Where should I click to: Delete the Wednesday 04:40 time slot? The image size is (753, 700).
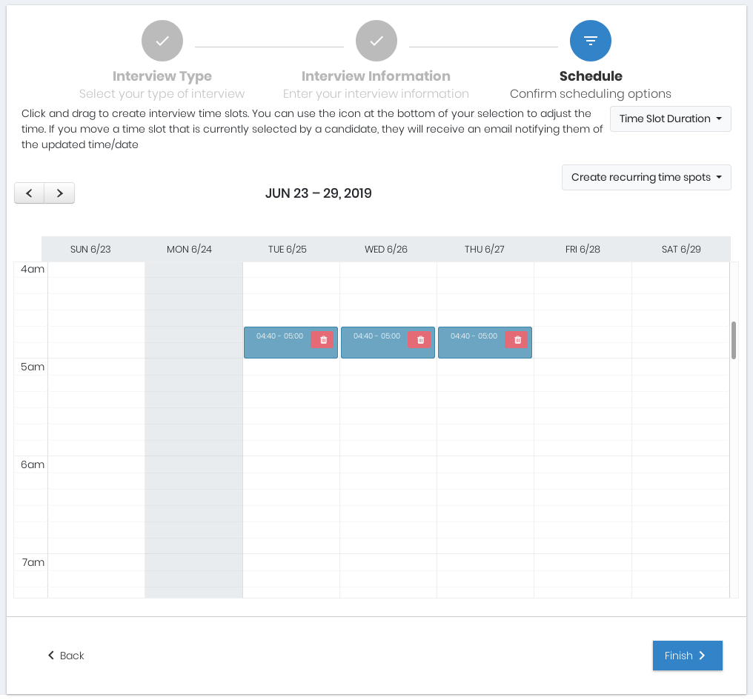click(x=420, y=339)
